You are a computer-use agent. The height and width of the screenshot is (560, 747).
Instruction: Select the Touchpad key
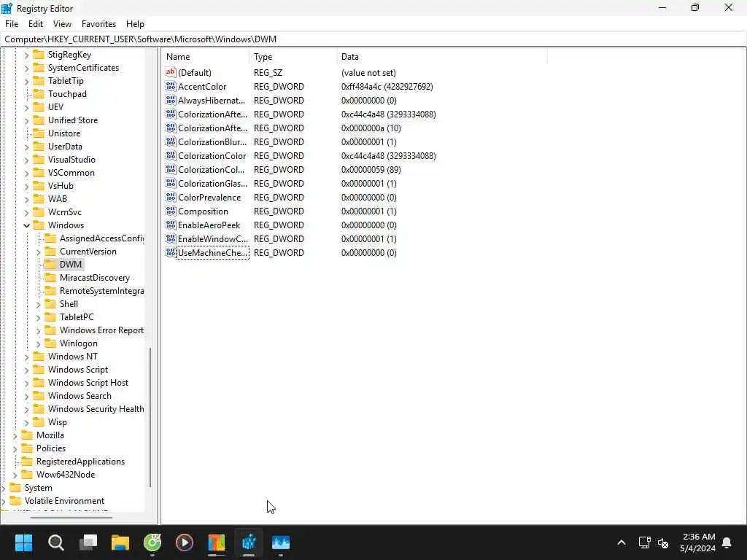67,94
